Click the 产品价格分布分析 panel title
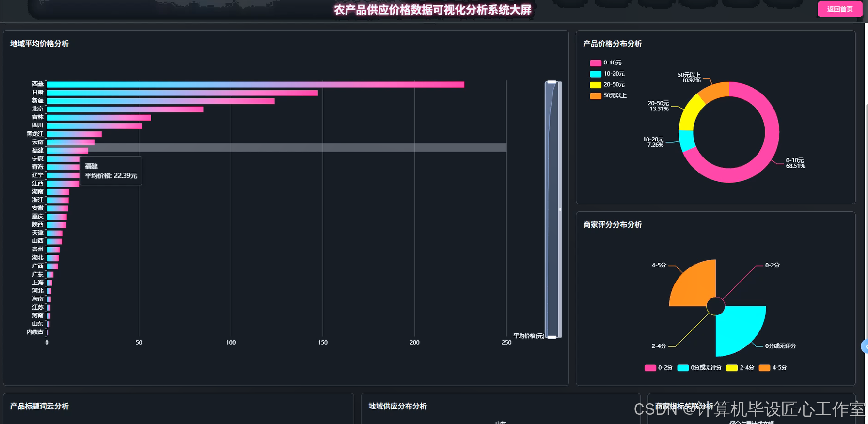 (612, 44)
